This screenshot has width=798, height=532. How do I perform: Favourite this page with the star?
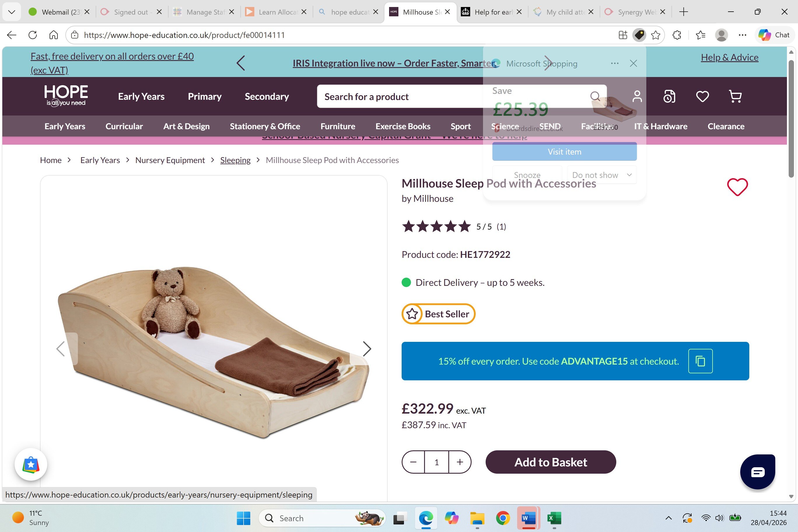(655, 35)
